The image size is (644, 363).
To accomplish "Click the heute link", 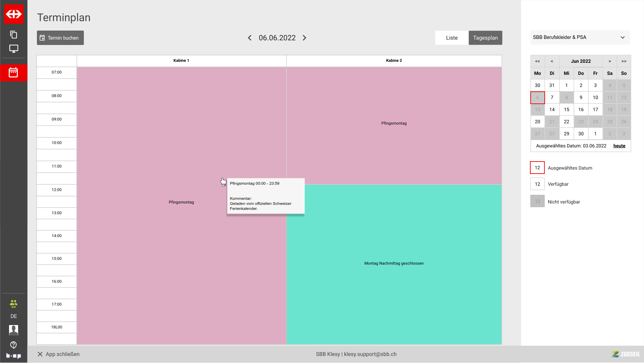I will click(x=619, y=146).
